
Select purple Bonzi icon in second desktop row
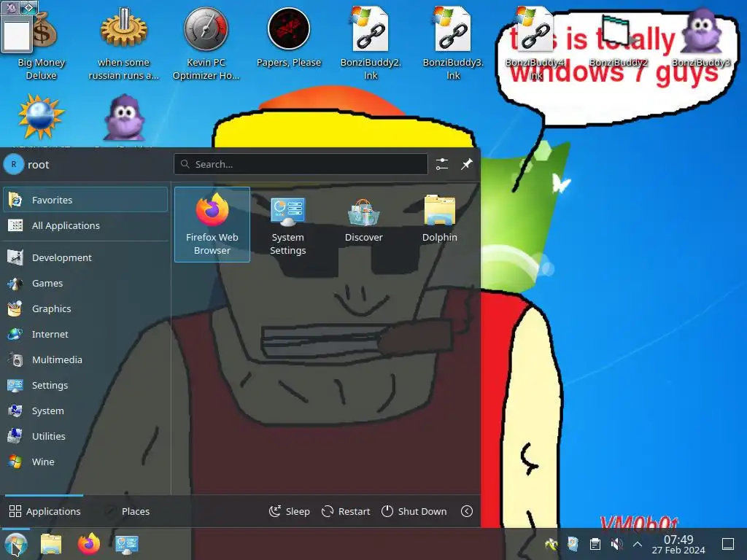click(124, 118)
